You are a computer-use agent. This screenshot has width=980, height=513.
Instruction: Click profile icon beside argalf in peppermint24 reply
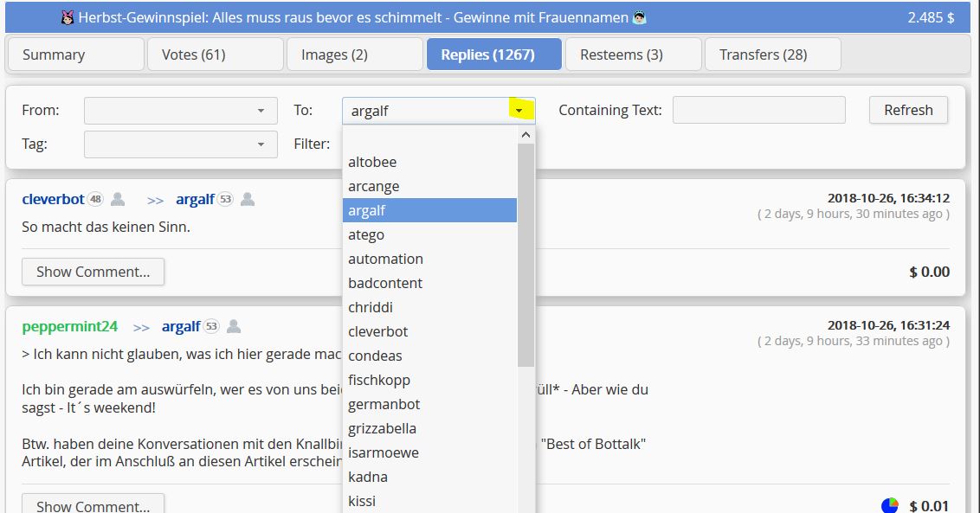(234, 326)
